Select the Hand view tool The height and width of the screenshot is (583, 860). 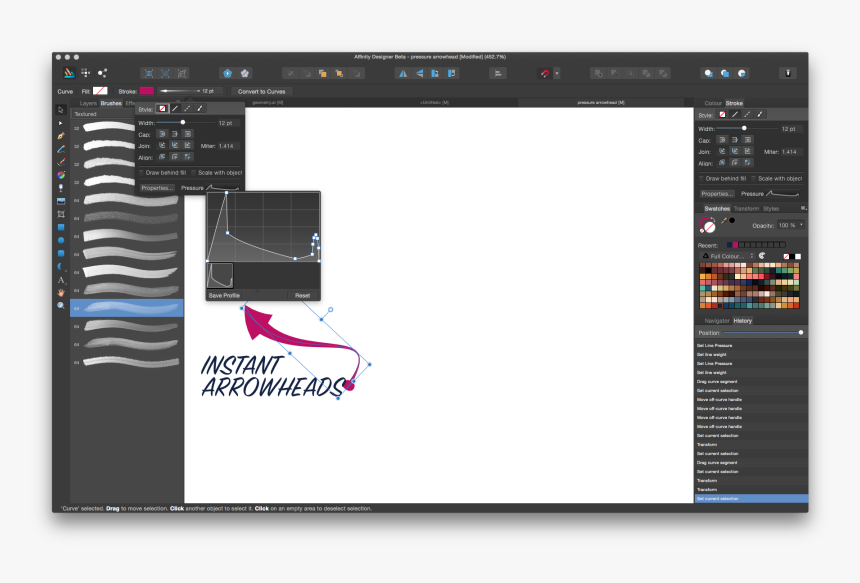[61, 293]
